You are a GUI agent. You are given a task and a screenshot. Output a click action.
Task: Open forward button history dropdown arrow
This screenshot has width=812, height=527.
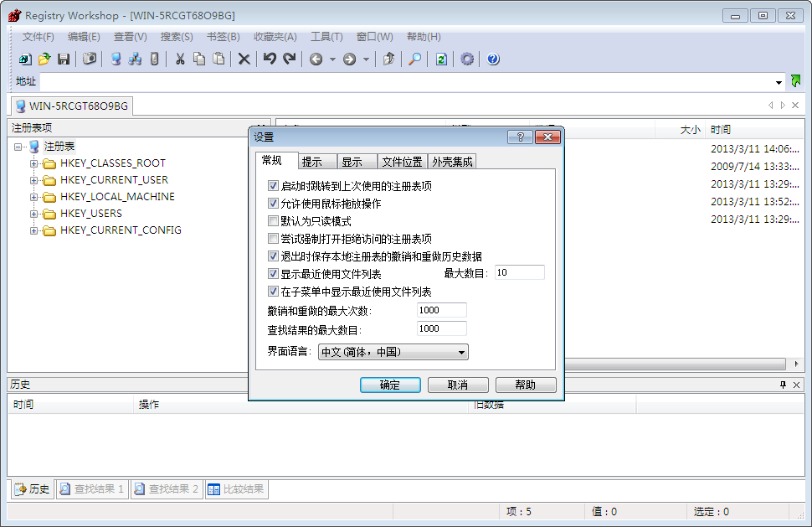366,59
